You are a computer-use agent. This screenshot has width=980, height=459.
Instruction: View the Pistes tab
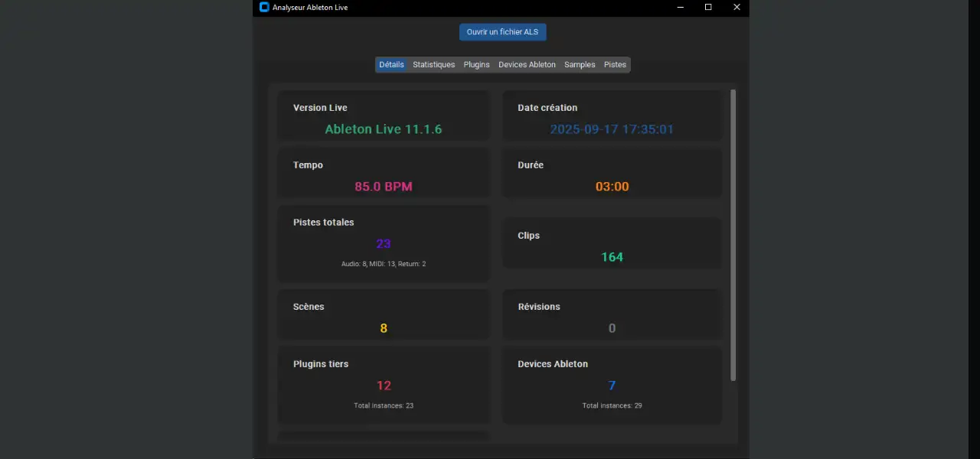point(615,65)
